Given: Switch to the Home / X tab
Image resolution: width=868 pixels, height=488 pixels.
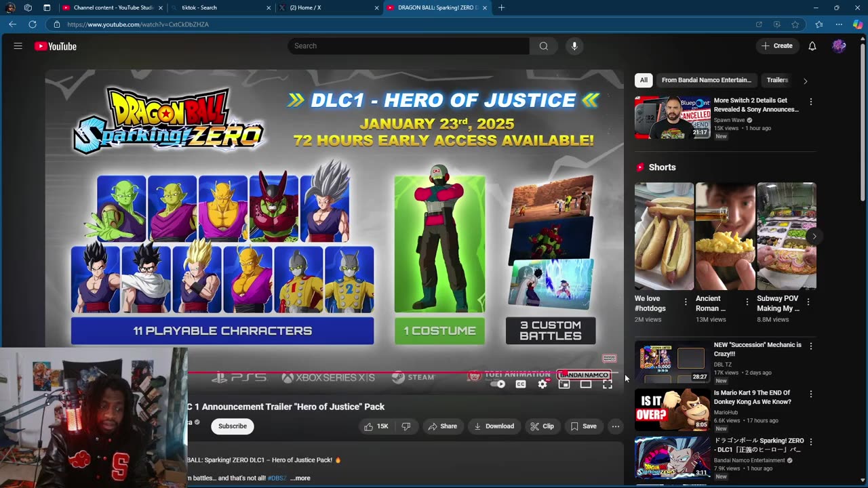Looking at the screenshot, I should (x=330, y=7).
